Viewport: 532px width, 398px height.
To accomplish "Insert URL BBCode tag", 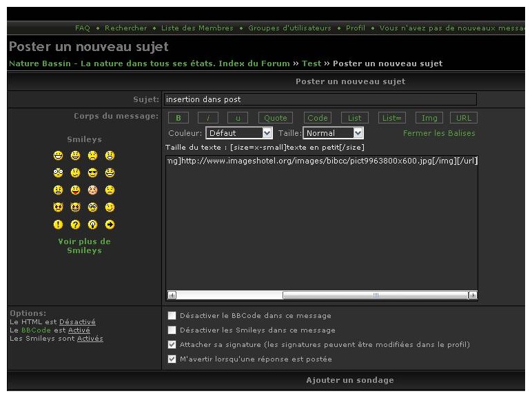I will tap(464, 118).
